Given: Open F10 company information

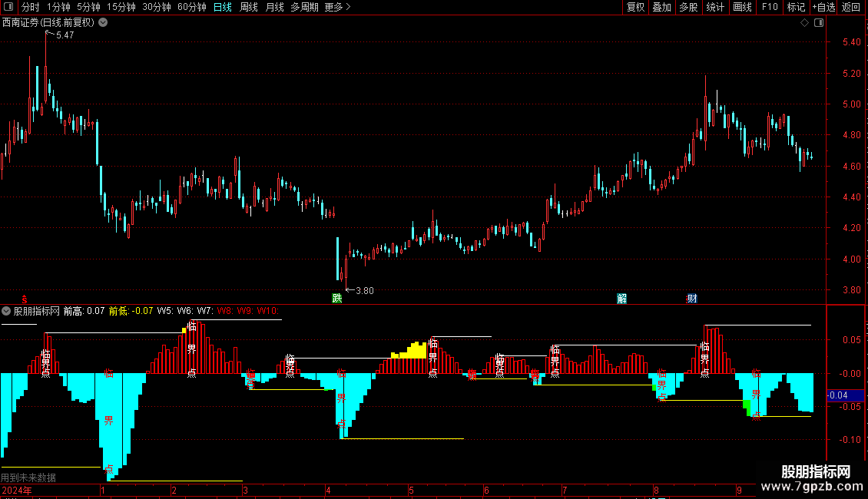Looking at the screenshot, I should click(x=770, y=7).
